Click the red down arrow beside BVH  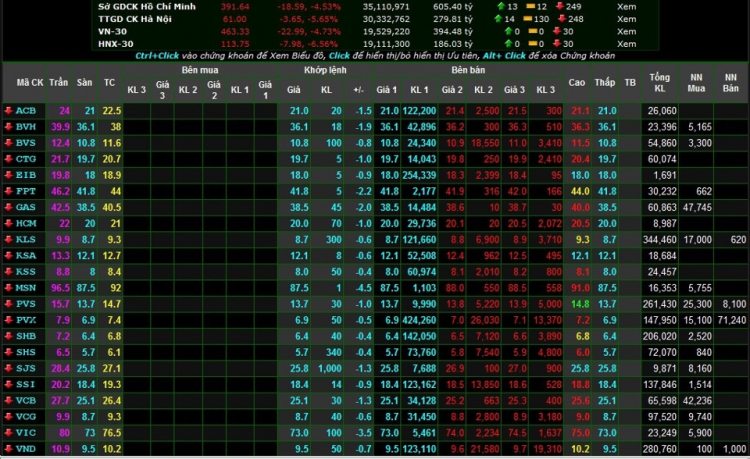[9, 127]
